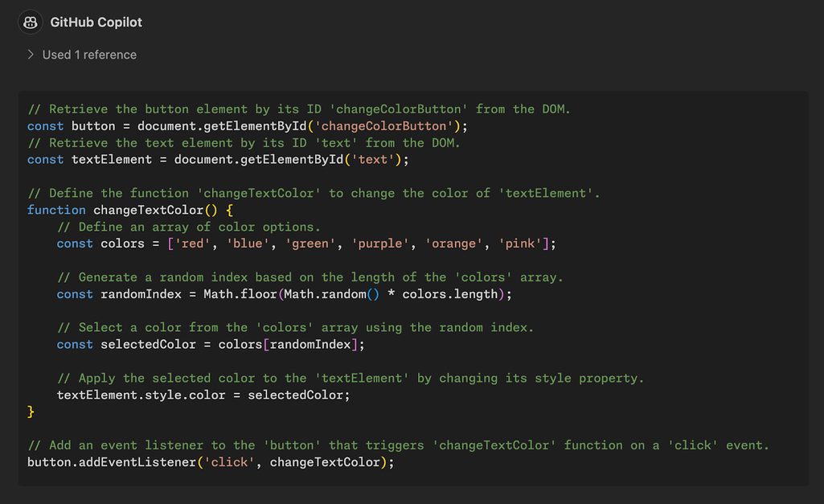Image resolution: width=824 pixels, height=504 pixels.
Task: Click the 'purple' string in colors array
Action: [x=383, y=244]
